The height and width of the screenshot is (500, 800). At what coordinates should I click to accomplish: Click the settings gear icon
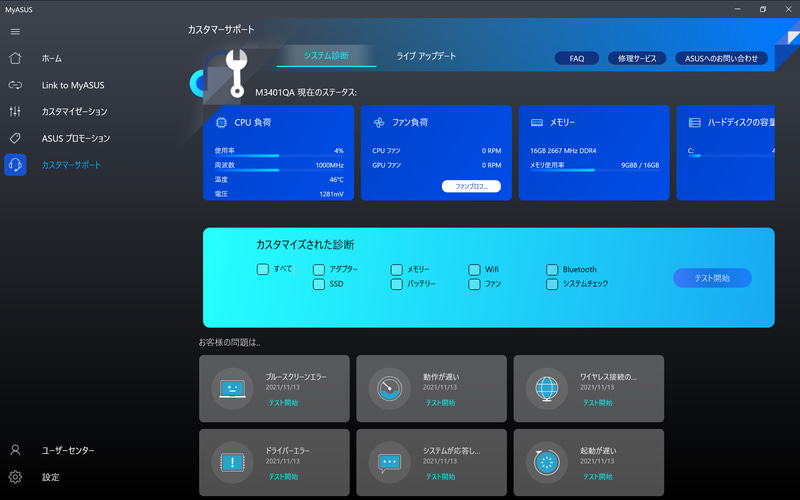[x=15, y=477]
